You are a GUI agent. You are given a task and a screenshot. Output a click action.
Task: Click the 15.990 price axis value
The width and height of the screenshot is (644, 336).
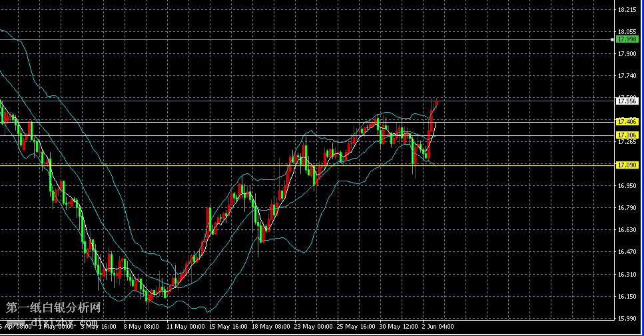(x=627, y=318)
